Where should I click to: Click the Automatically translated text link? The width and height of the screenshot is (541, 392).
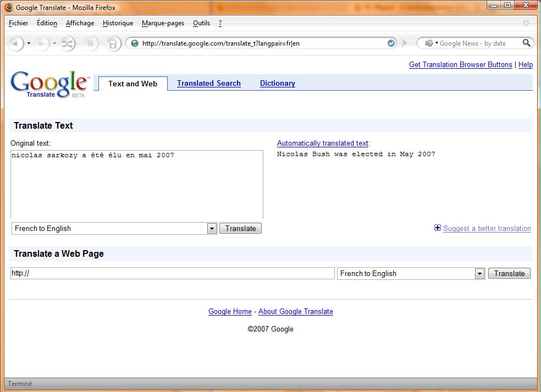point(323,143)
